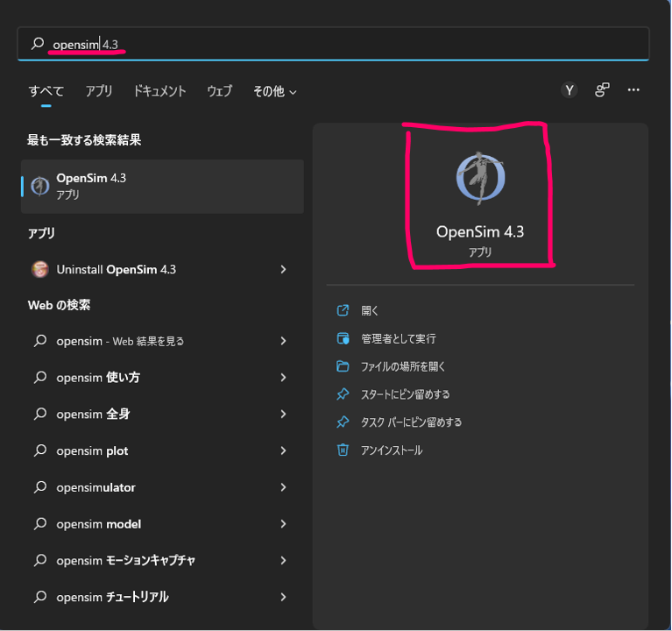Image resolution: width=672 pixels, height=631 pixels.
Task: Expand chevron next to opensim plot
Action: click(283, 450)
